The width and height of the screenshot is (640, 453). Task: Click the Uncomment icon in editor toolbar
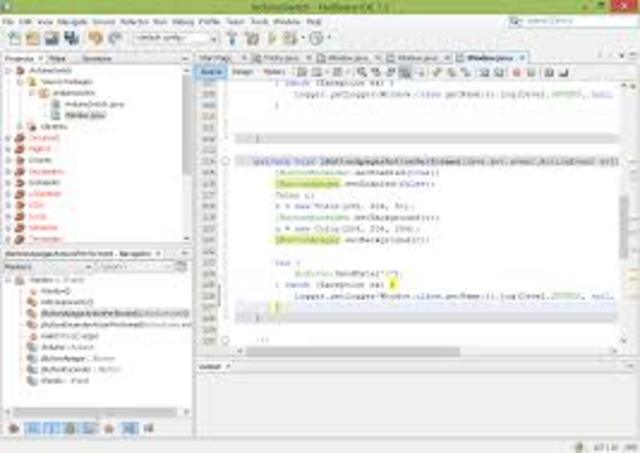click(x=564, y=73)
